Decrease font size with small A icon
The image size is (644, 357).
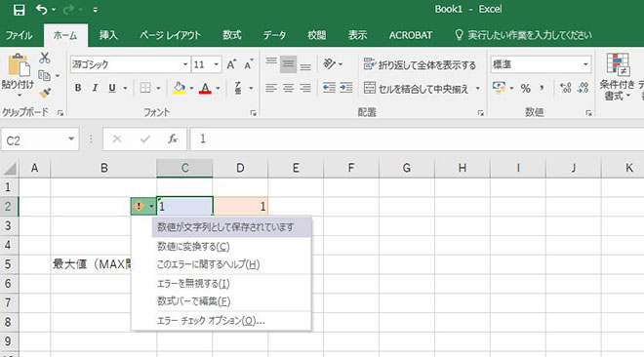point(249,64)
